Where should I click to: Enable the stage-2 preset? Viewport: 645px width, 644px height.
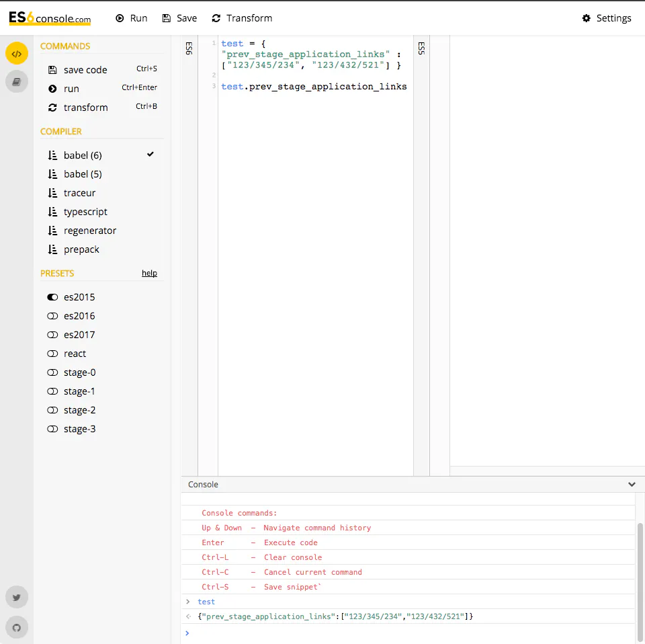52,410
